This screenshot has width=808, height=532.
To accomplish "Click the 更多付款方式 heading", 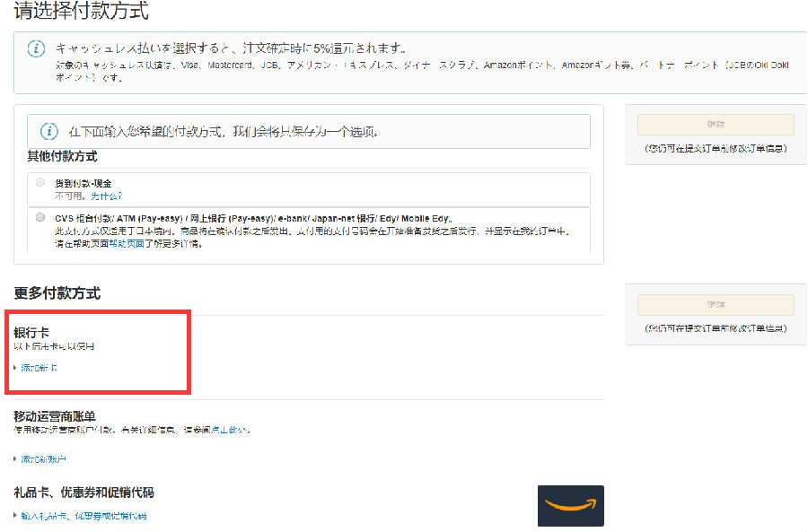I will coord(57,293).
